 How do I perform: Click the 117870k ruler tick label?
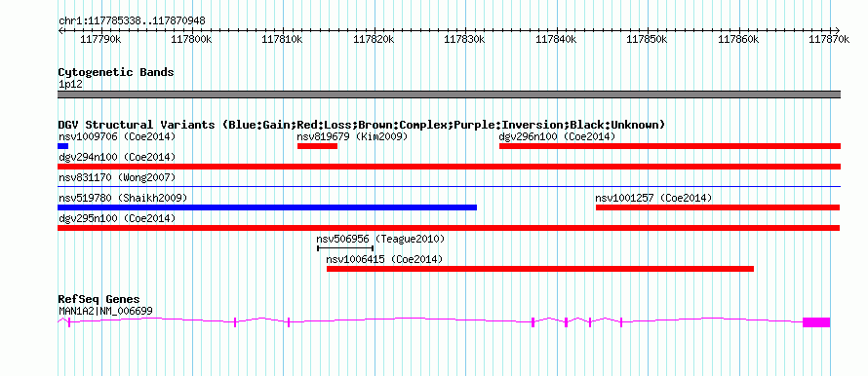(x=830, y=39)
